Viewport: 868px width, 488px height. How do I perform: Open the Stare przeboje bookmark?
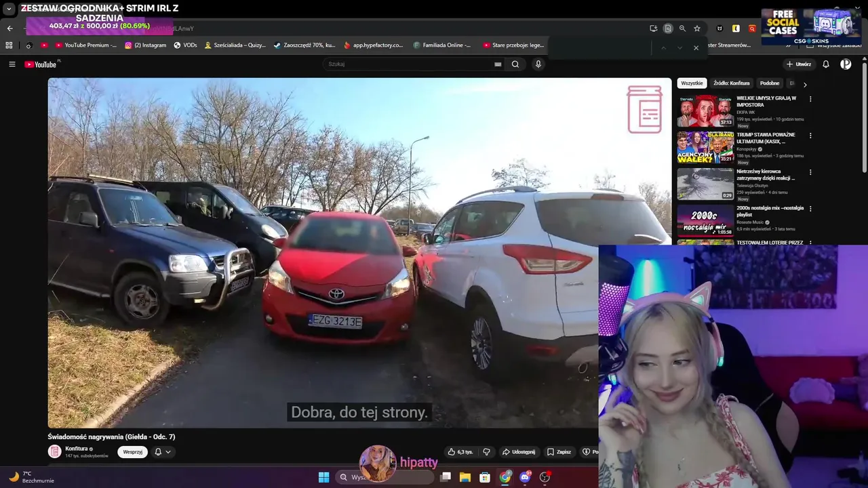click(513, 45)
